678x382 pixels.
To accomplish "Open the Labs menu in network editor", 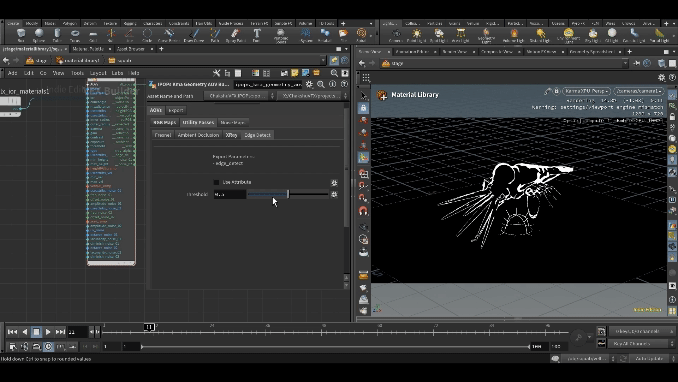I will (x=117, y=73).
